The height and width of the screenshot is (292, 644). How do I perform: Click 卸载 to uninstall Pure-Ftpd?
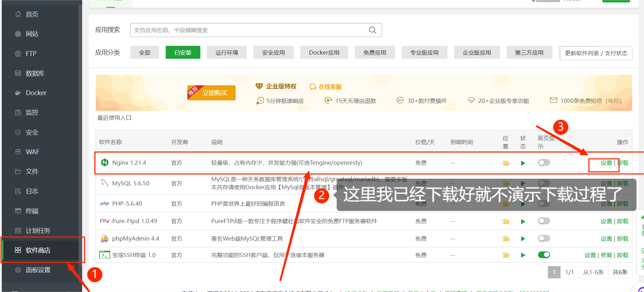point(623,221)
